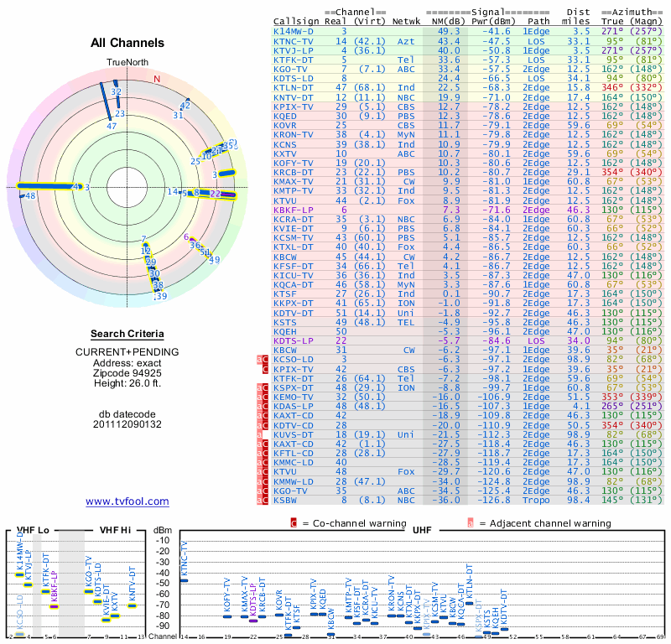Image resolution: width=671 pixels, height=644 pixels.
Task: Select purple KBKF-LP callsign in the table
Action: point(294,210)
